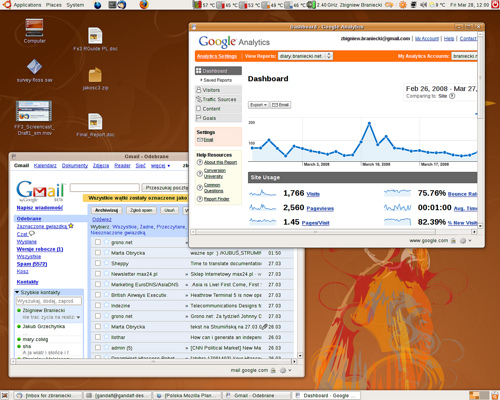Open the Export dropdown in Analytics
The width and height of the screenshot is (500, 400).
[258, 105]
